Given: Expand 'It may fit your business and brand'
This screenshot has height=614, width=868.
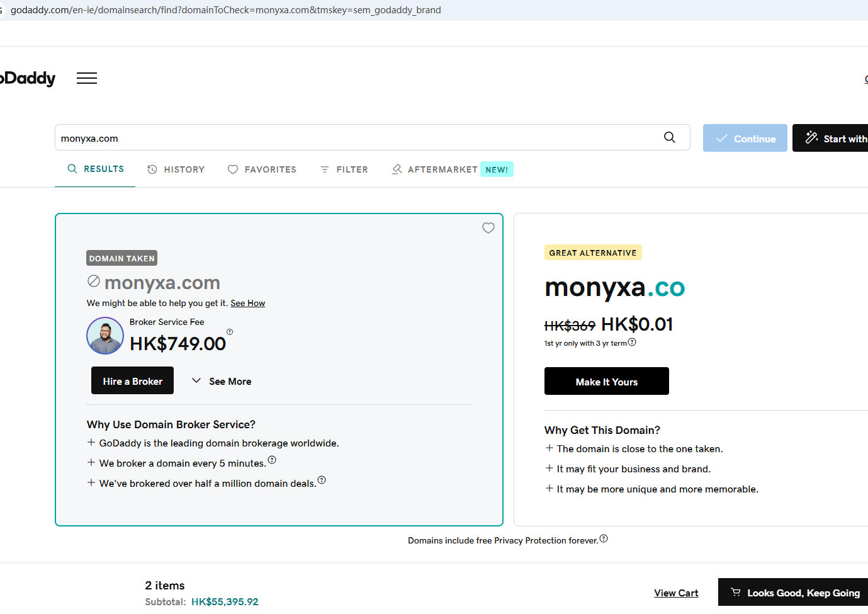Looking at the screenshot, I should tap(550, 469).
